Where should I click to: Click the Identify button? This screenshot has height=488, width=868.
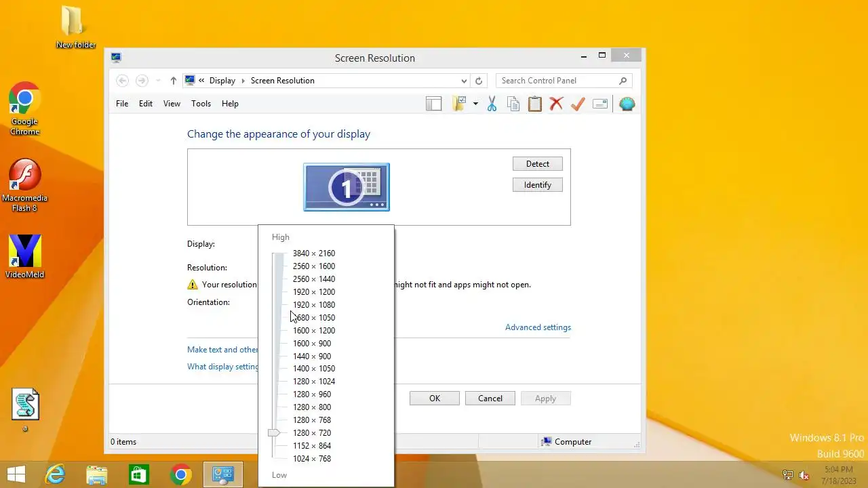[x=538, y=185]
